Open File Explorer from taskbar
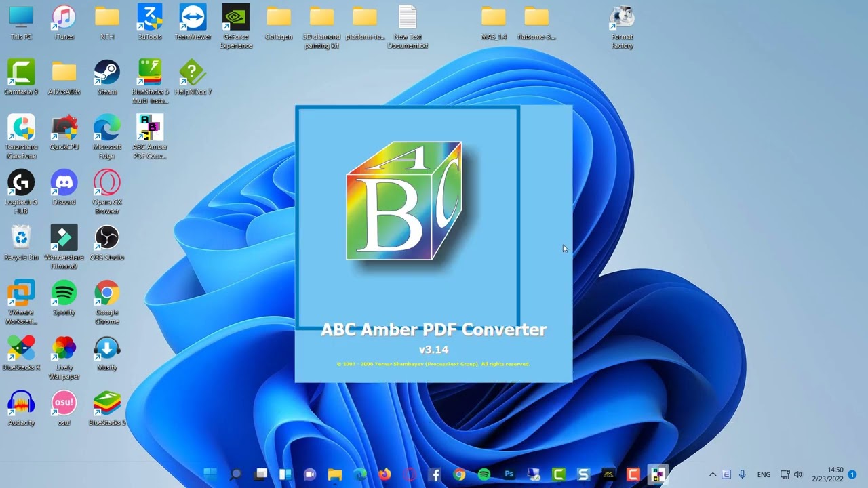Viewport: 868px width, 488px height. pos(335,474)
